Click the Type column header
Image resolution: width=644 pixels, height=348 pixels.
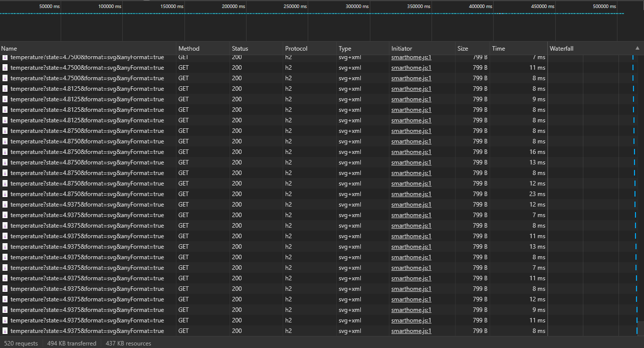345,49
